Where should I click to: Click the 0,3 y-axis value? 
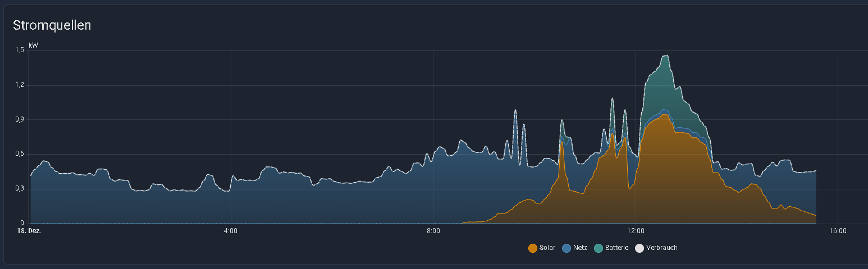click(x=20, y=189)
